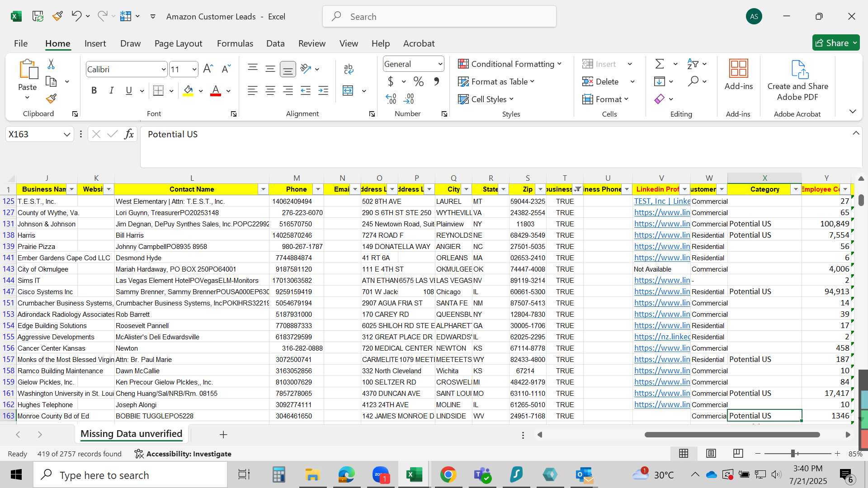Click Create and Share Adobe PDF
Viewport: 868px width, 488px height.
click(798, 80)
